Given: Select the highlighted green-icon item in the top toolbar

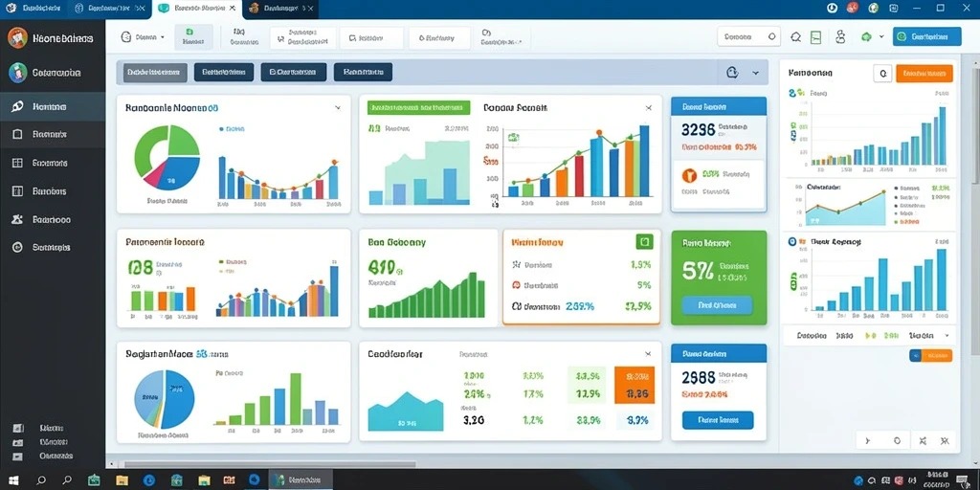Looking at the screenshot, I should (193, 37).
